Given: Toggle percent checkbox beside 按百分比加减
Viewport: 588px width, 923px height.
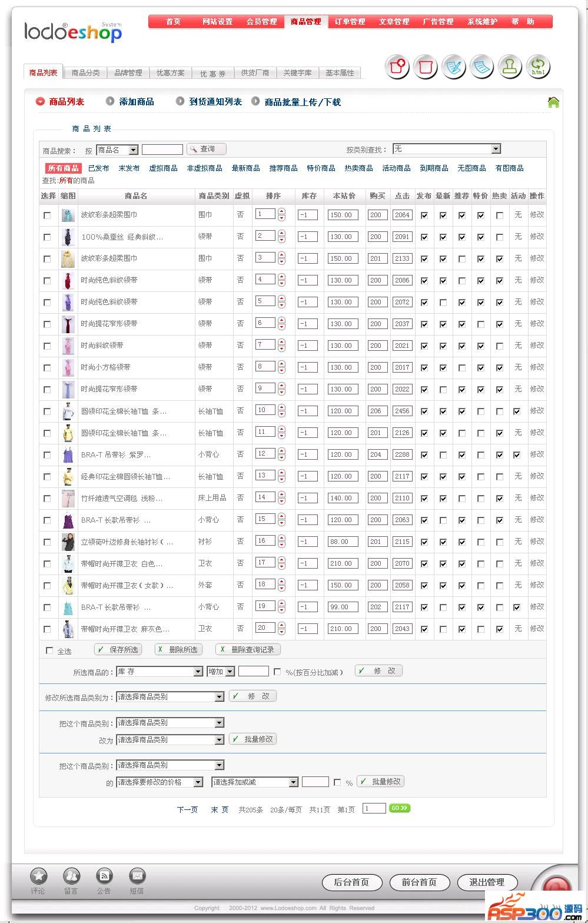Looking at the screenshot, I should (x=277, y=672).
